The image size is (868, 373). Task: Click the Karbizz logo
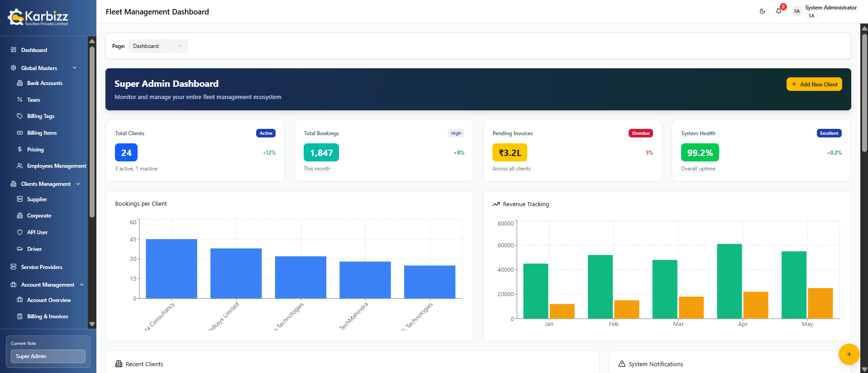point(38,17)
